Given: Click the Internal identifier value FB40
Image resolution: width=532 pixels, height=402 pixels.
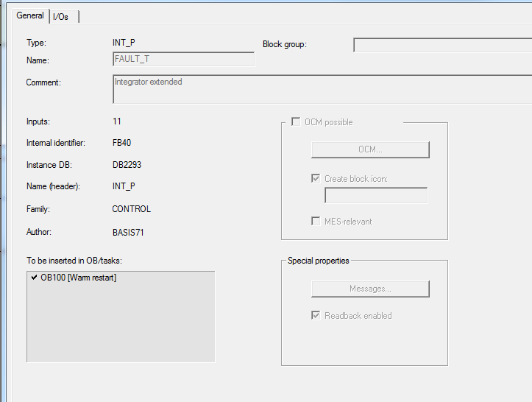Looking at the screenshot, I should (121, 143).
